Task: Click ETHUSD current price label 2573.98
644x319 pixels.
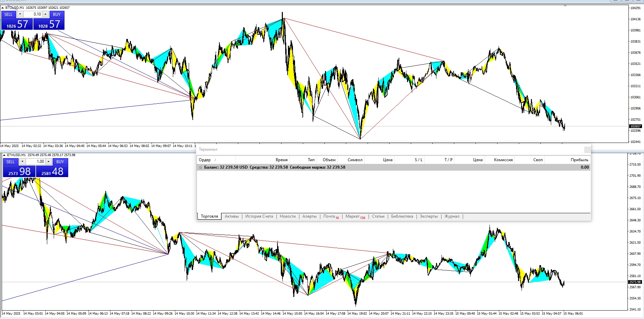Action: pos(635,282)
